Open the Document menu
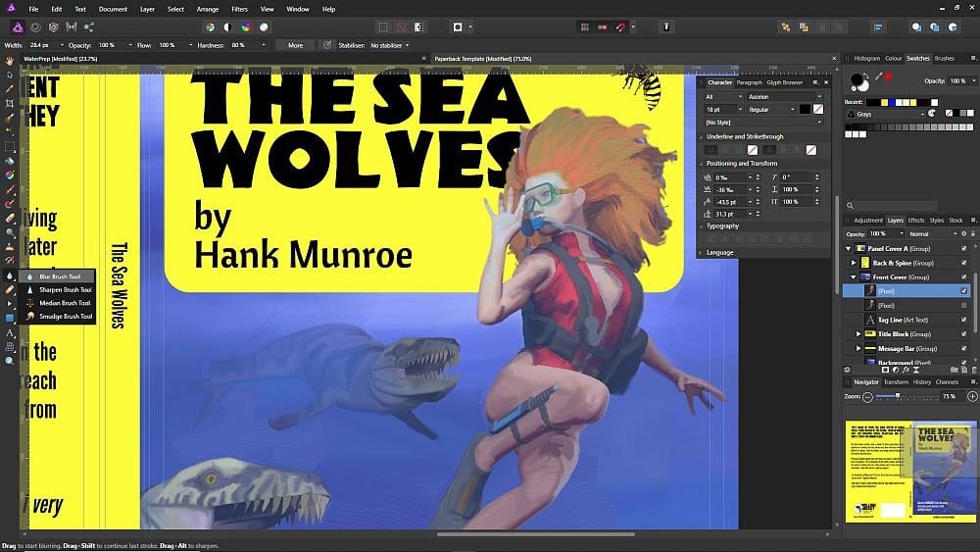The height and width of the screenshot is (552, 980). [x=113, y=10]
